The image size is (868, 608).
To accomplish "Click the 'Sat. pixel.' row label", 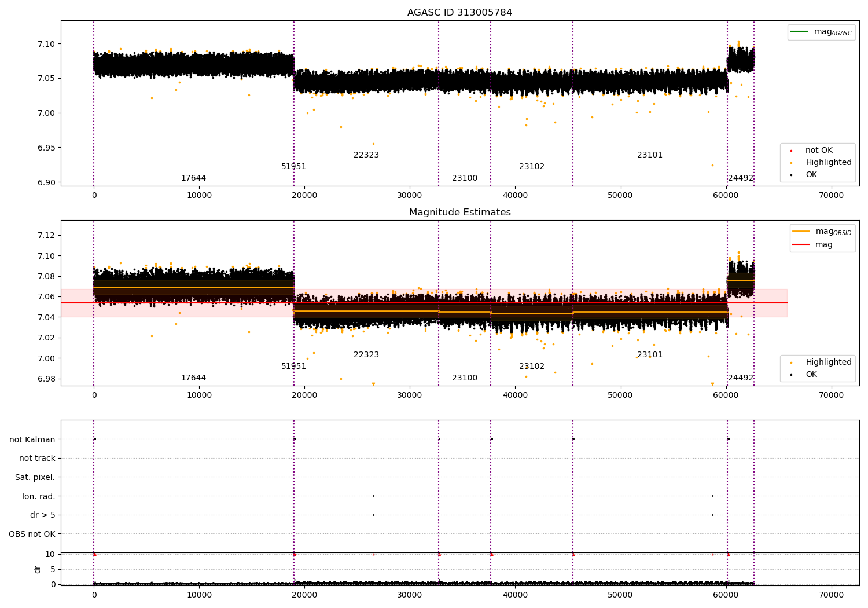I will click(x=35, y=478).
